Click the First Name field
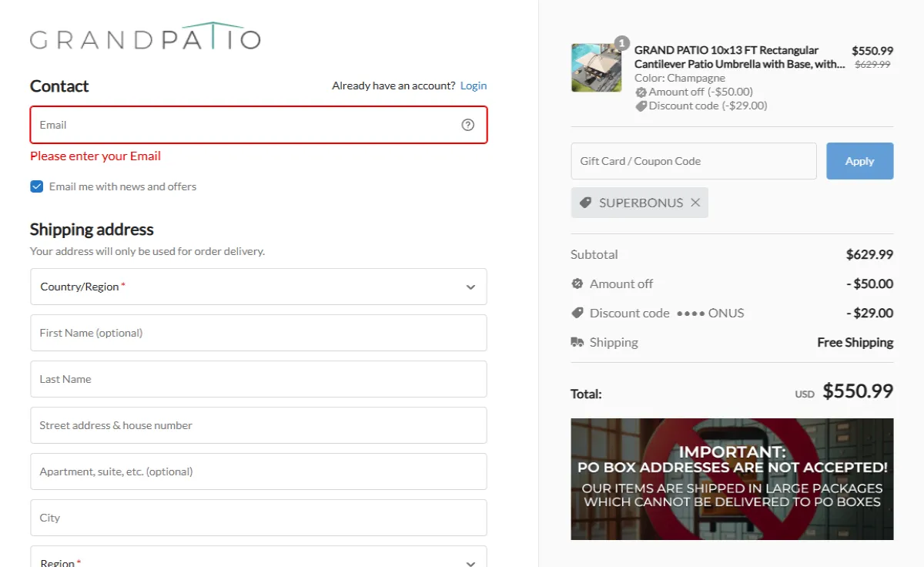 click(258, 333)
